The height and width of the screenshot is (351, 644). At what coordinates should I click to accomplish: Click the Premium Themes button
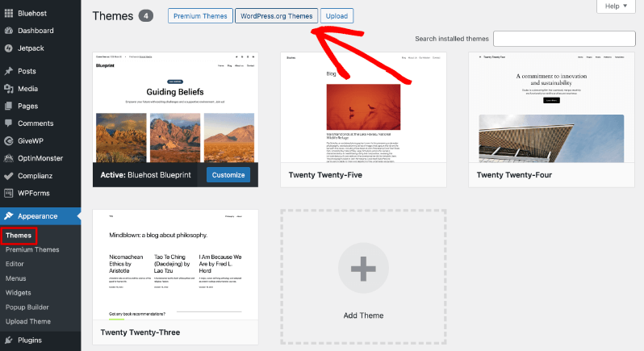[200, 16]
